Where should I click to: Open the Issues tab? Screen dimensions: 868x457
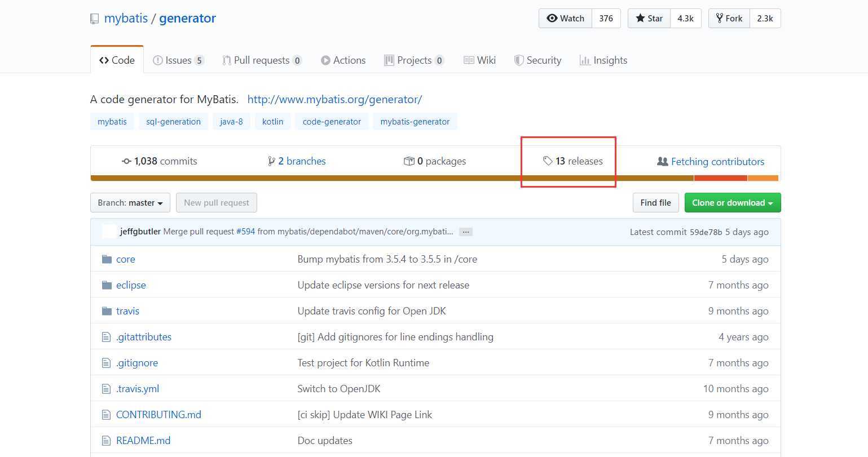178,60
